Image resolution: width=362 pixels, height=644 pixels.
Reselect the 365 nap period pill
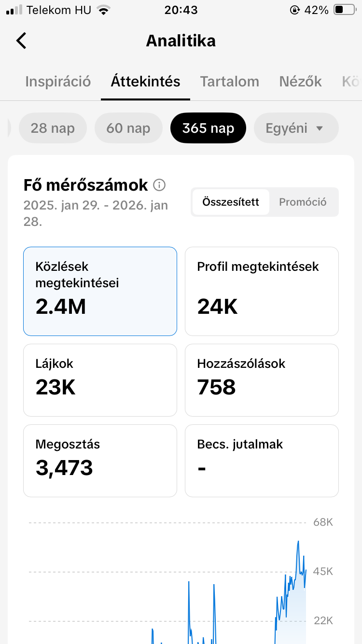coord(208,128)
